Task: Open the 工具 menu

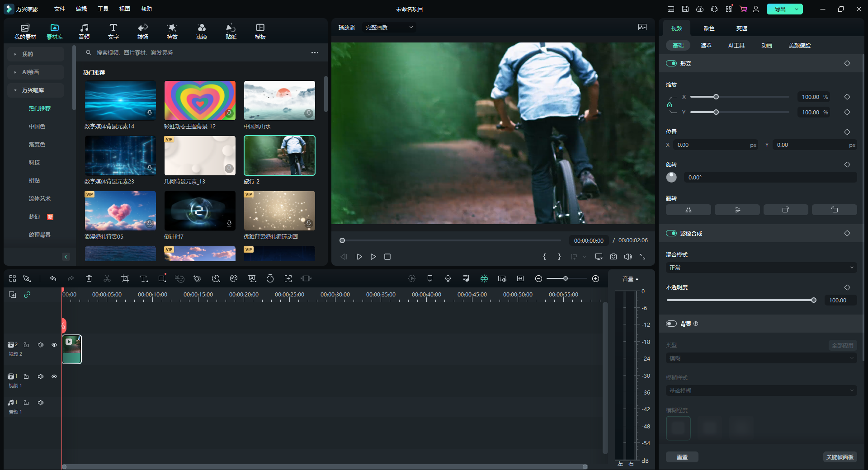Action: point(103,9)
